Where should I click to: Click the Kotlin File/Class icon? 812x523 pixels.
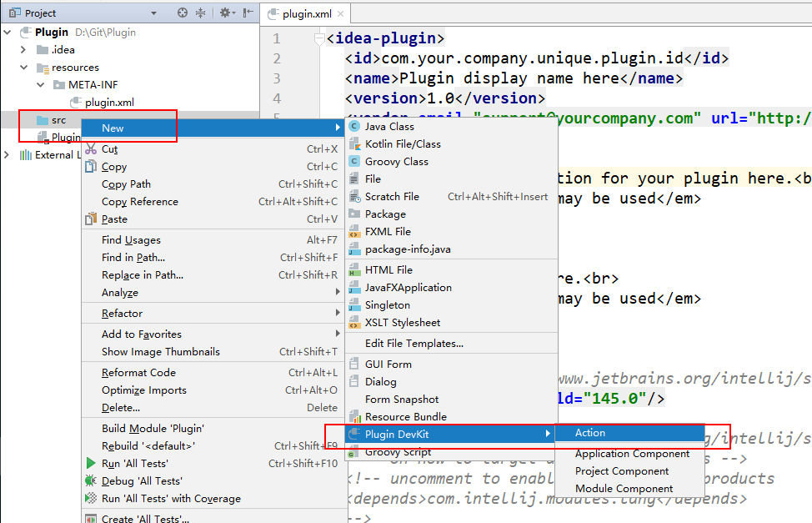pos(354,143)
